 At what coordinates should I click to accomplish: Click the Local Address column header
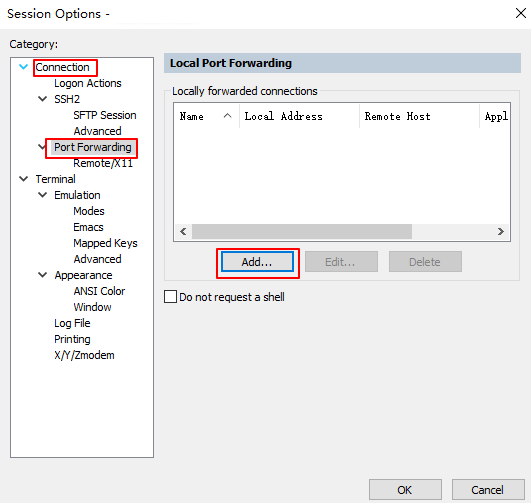tap(299, 116)
